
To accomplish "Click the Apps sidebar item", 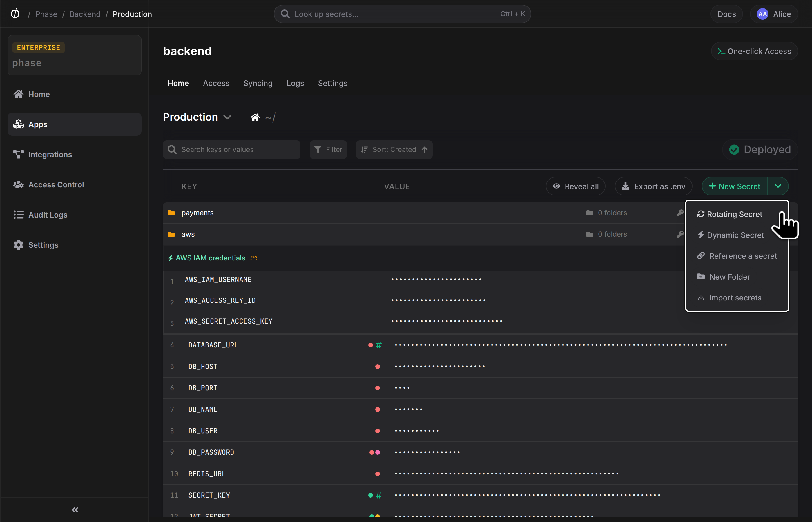I will [x=74, y=124].
